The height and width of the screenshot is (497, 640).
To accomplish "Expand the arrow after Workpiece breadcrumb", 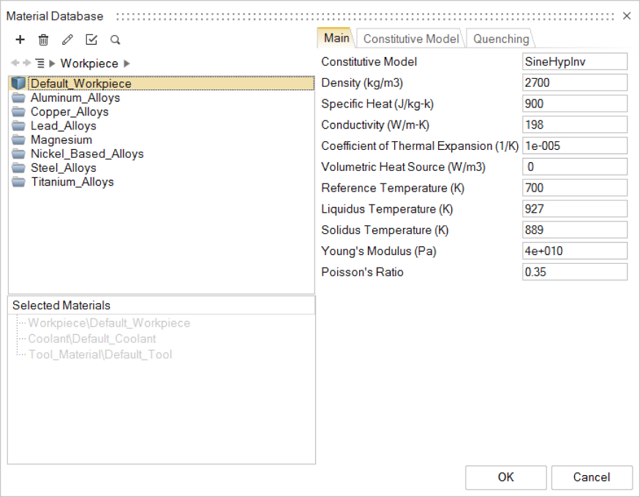I will pos(127,64).
